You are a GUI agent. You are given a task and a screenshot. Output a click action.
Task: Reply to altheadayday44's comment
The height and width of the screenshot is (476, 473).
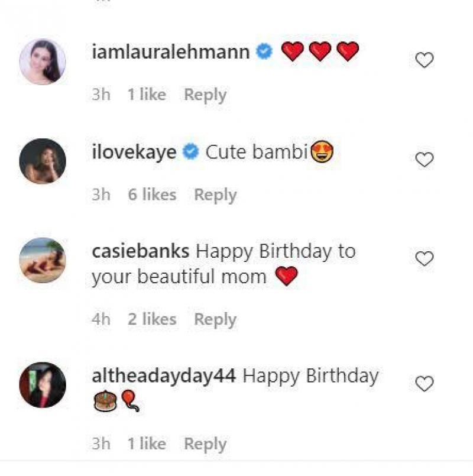point(205,444)
